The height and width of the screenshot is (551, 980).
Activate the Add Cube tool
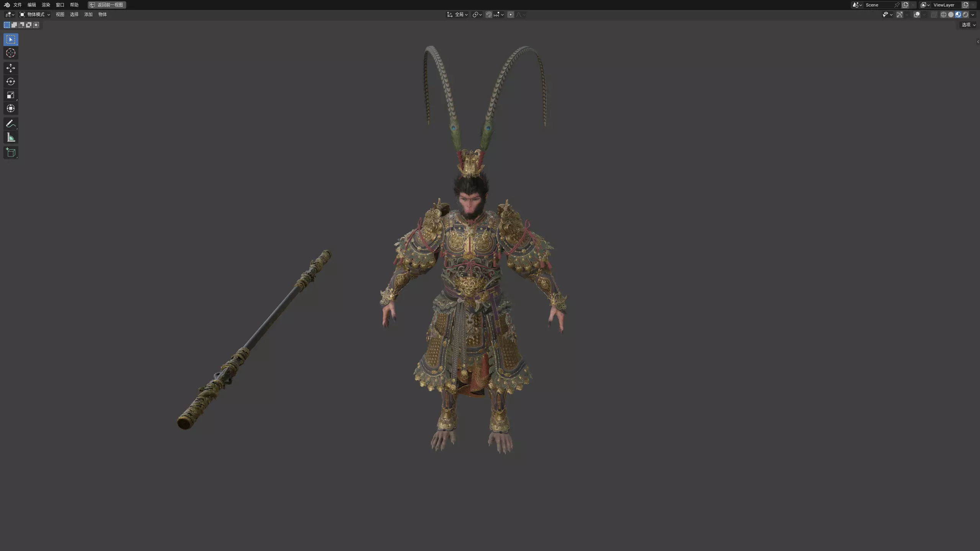11,153
